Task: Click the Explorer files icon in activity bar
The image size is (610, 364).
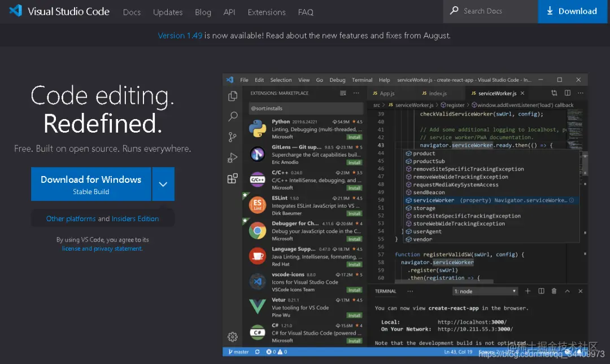Action: point(233,96)
